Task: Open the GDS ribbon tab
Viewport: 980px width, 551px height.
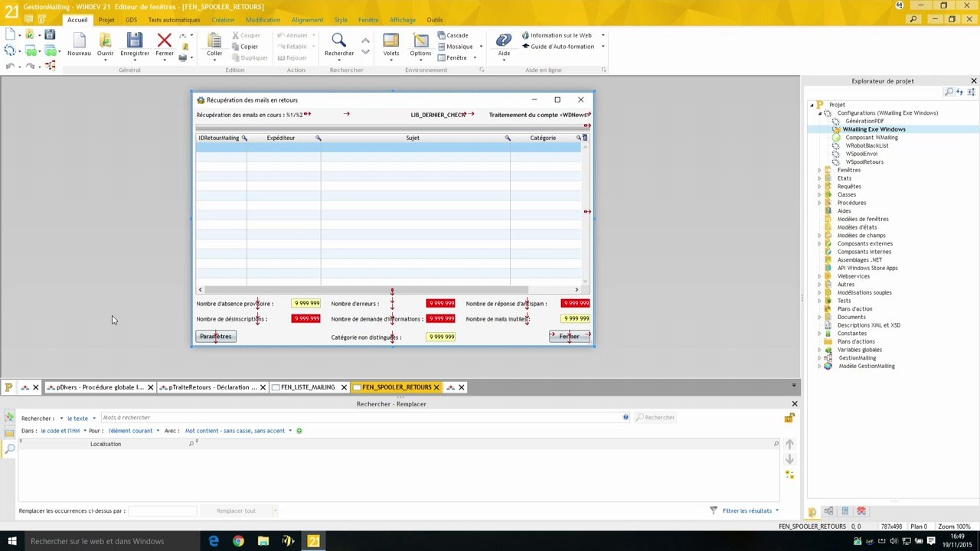Action: pyautogui.click(x=131, y=20)
